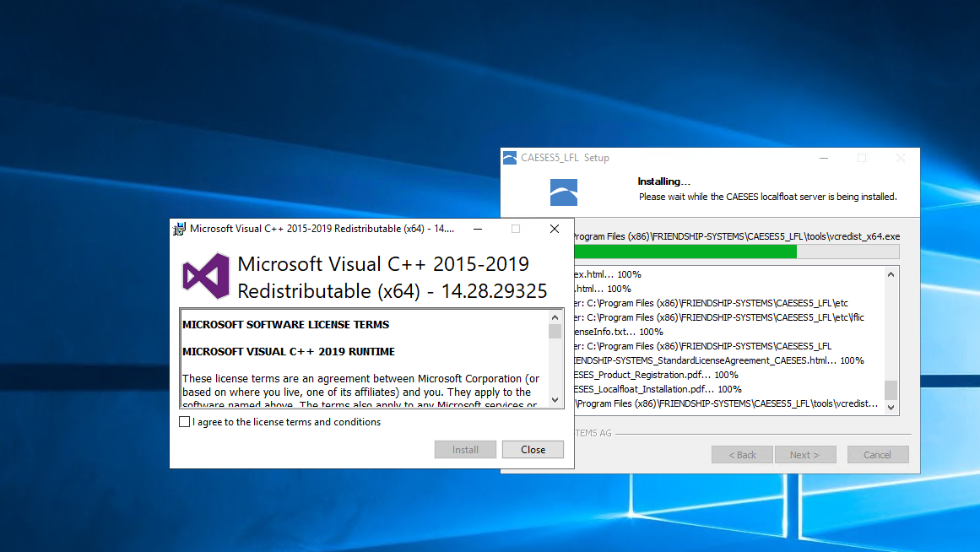Screen dimensions: 980x552
Task: Click the CAESES_Localfloat_Installation.pdf log line
Action: click(658, 389)
